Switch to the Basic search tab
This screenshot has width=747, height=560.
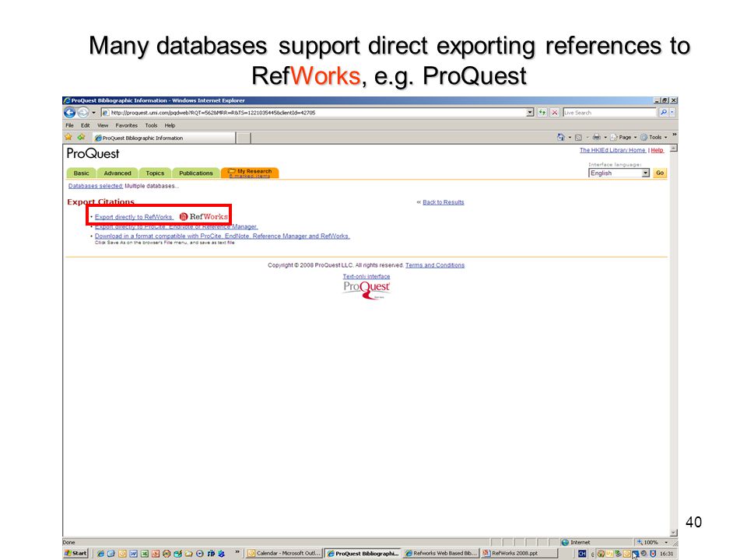[82, 173]
